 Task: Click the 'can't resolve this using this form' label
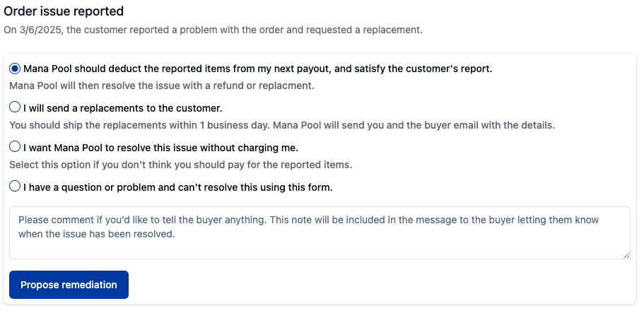(178, 188)
